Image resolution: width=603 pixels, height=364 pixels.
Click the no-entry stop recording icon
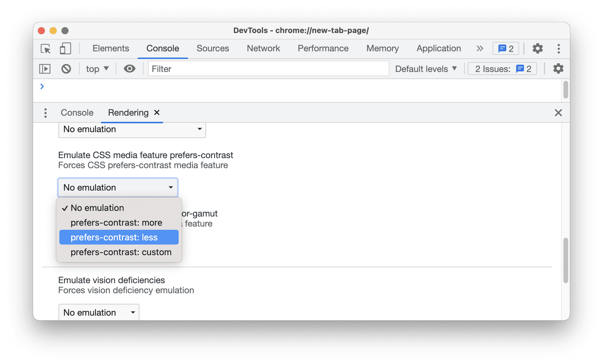click(x=66, y=68)
